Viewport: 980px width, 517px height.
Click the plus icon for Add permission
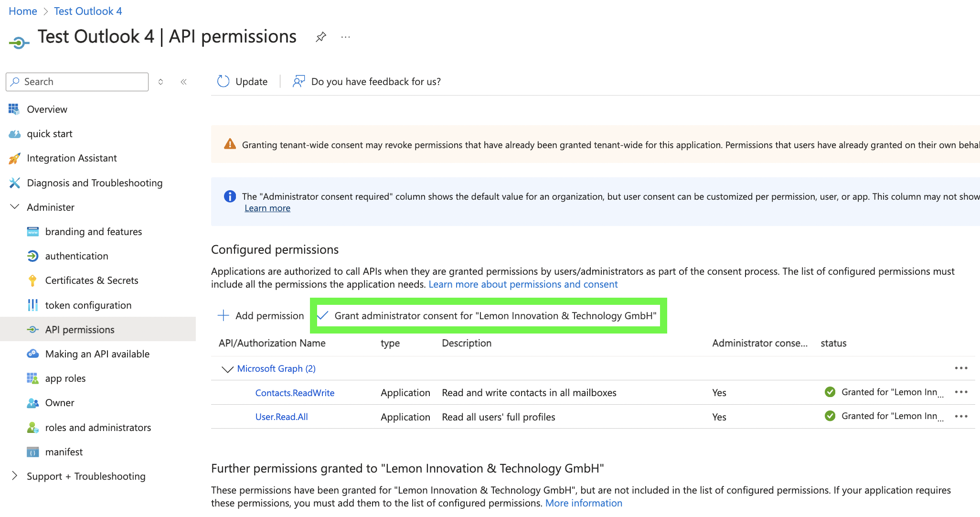coord(223,315)
